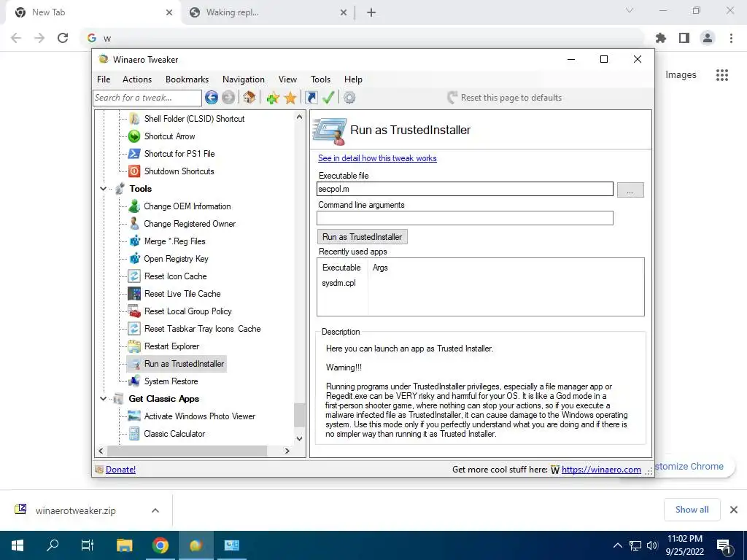Click the Chrome reload button
Viewport: 747px width, 560px height.
pos(63,38)
